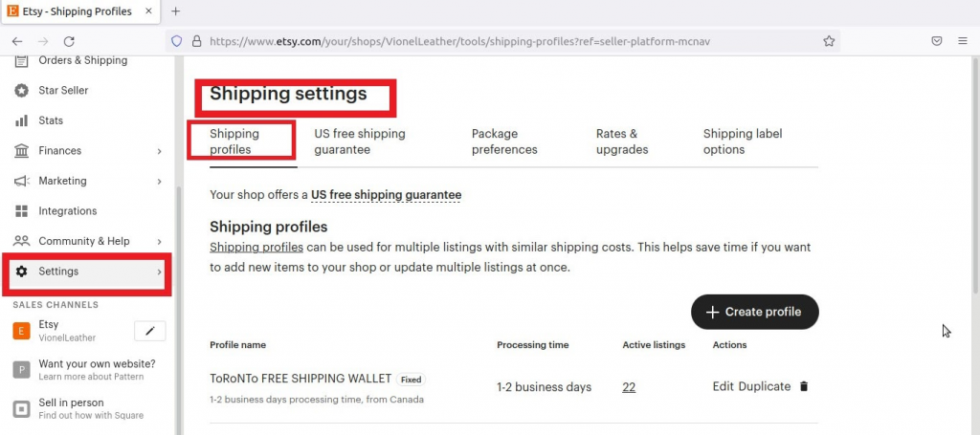Screen dimensions: 980x435
Task: Click the Actions column header
Action: click(x=729, y=344)
